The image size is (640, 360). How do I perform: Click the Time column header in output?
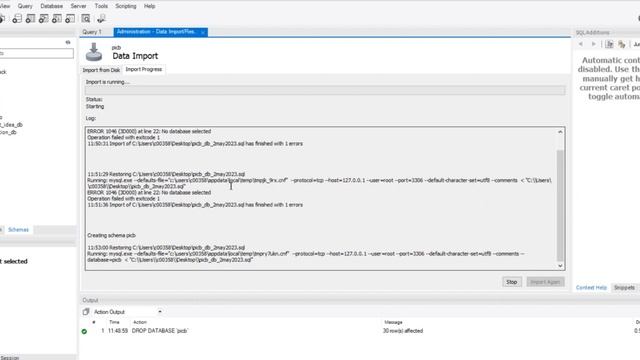coord(114,322)
